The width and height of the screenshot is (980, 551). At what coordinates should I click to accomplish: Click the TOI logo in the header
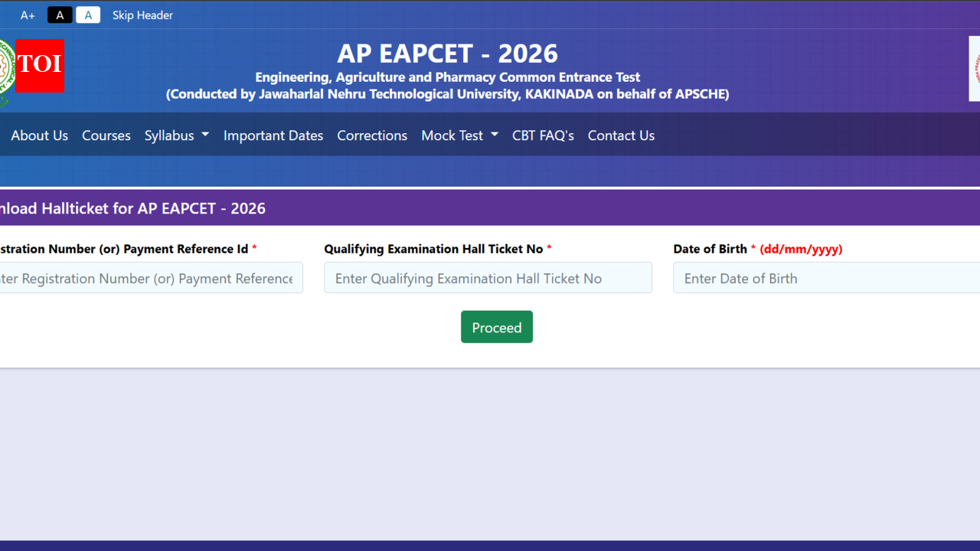coord(39,67)
